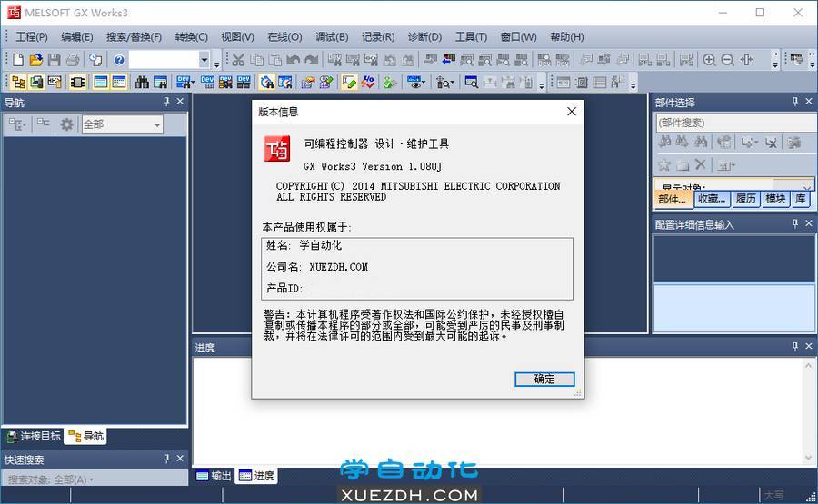This screenshot has height=504, width=818.
Task: Open the 工具(T) menu
Action: [x=471, y=37]
